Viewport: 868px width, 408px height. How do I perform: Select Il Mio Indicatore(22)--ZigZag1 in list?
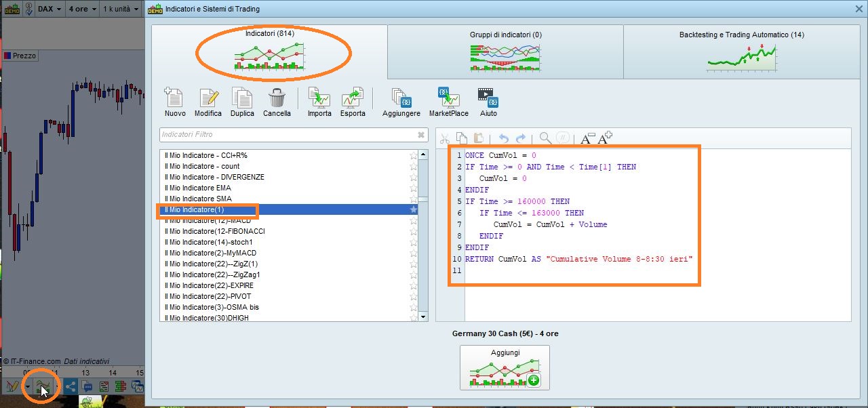coord(289,275)
